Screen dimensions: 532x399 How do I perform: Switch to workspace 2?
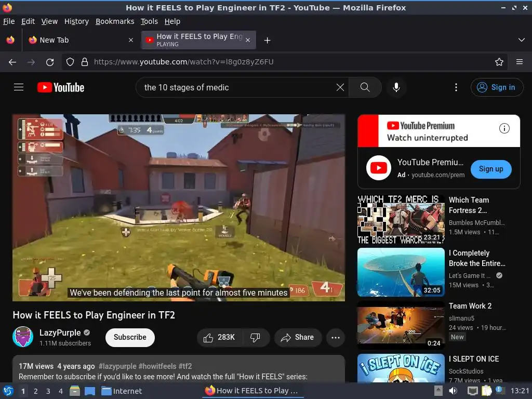[36, 391]
